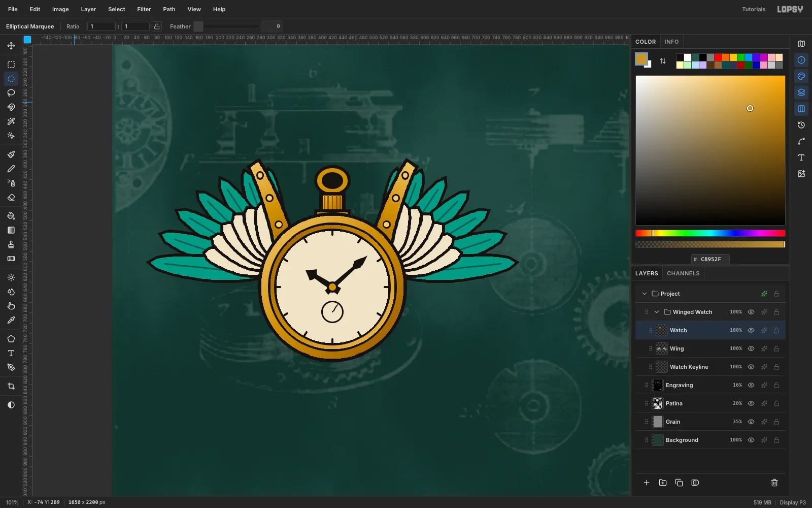Image resolution: width=812 pixels, height=508 pixels.
Task: Hide the Background layer
Action: 751,440
